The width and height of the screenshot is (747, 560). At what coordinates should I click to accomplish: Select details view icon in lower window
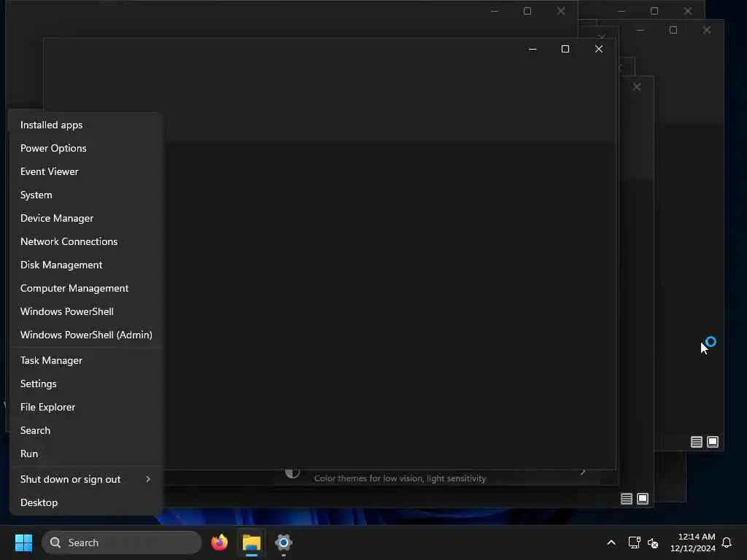click(x=627, y=499)
